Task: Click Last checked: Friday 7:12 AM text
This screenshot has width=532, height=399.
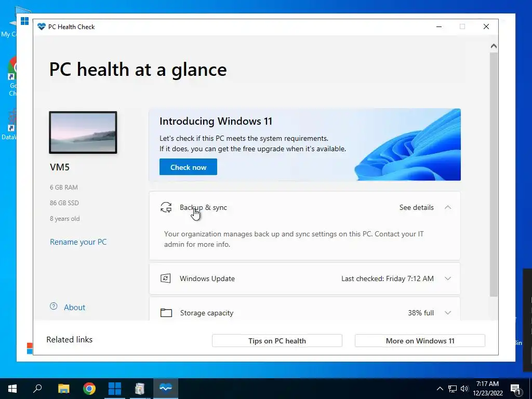Action: click(388, 278)
